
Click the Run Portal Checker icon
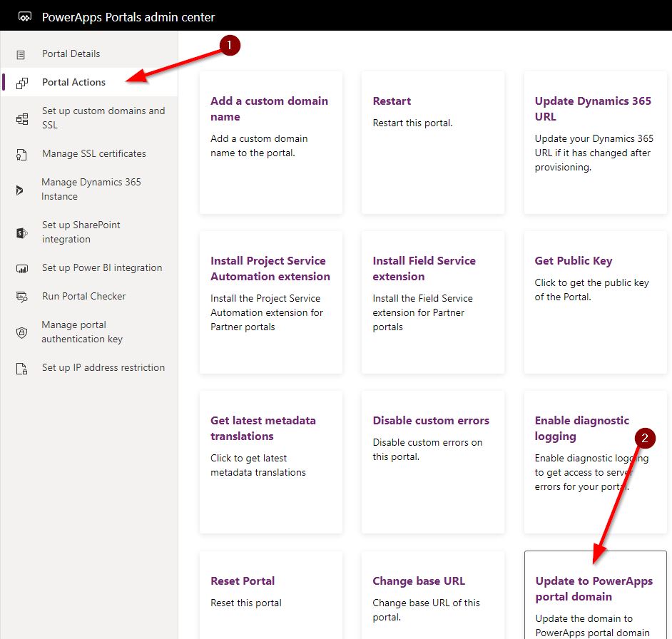tap(22, 297)
